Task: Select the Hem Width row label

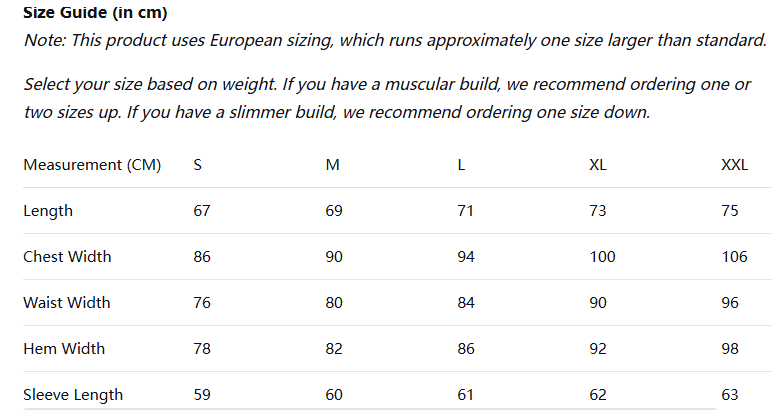Action: pos(64,349)
